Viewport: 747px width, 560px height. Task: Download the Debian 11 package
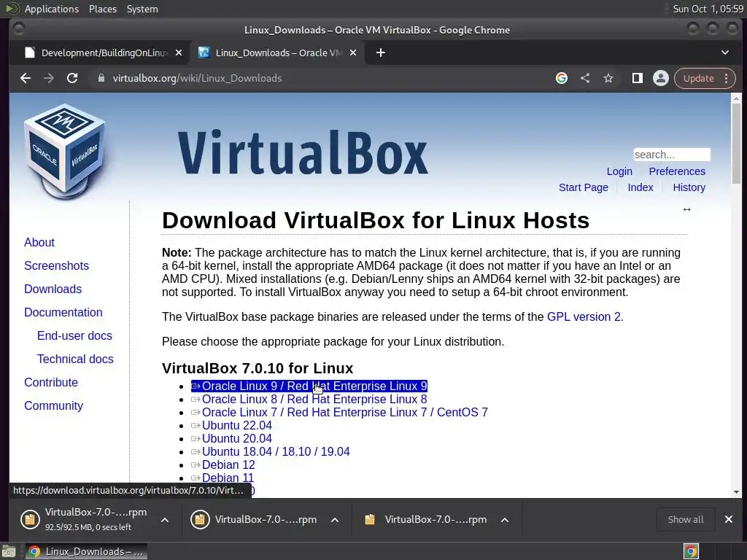pyautogui.click(x=222, y=478)
